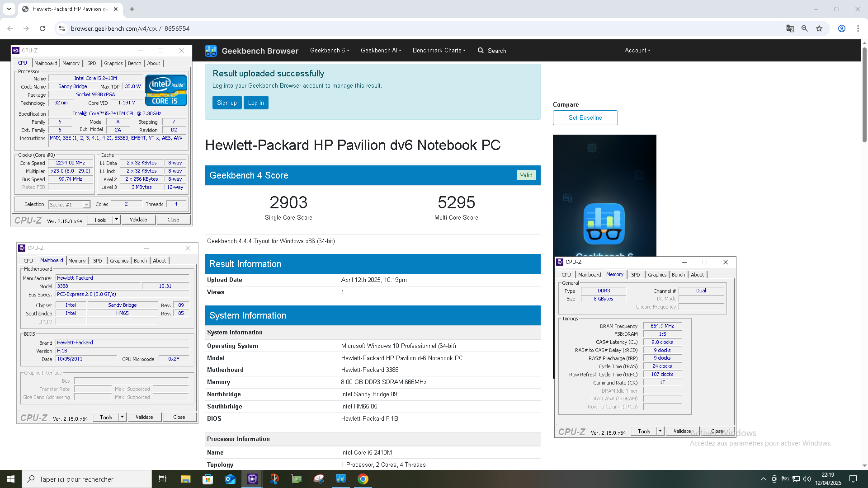868x488 pixels.
Task: Open the Chrome profile icon
Action: (842, 28)
